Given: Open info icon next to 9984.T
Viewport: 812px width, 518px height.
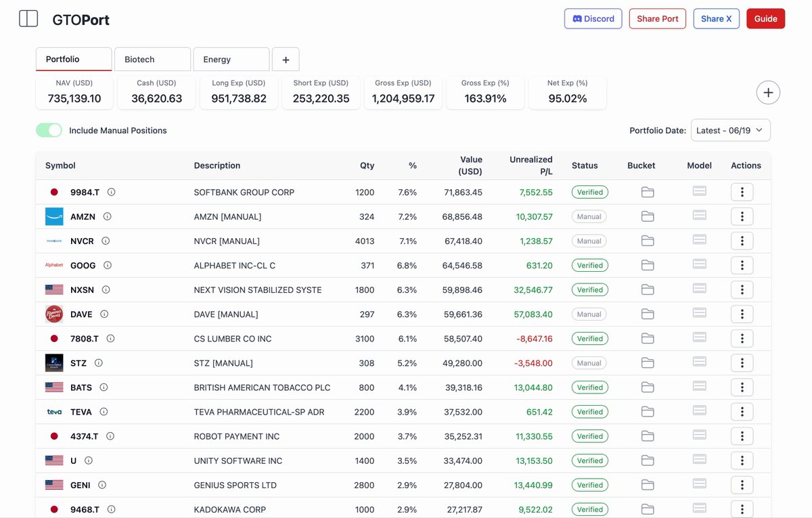Looking at the screenshot, I should coord(111,192).
